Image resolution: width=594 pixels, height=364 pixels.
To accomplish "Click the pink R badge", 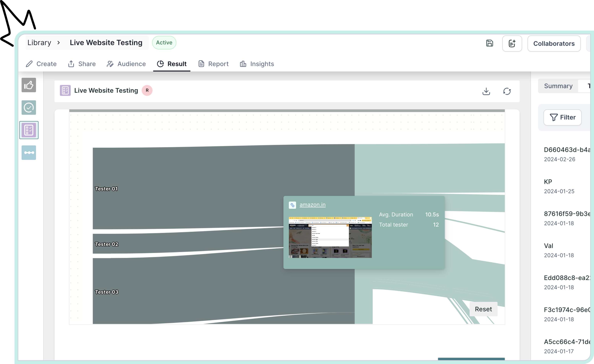I will [x=147, y=90].
